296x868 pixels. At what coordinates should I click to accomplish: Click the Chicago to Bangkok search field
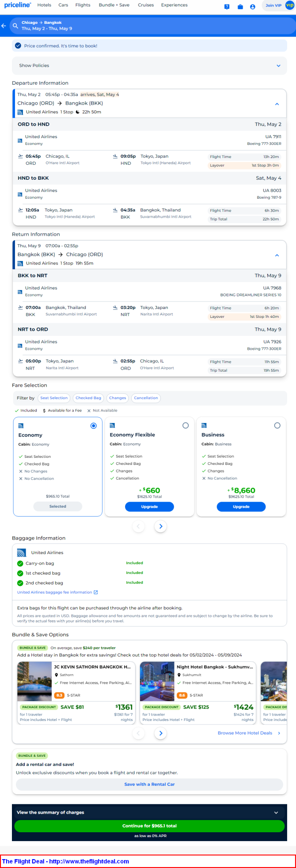pyautogui.click(x=152, y=26)
